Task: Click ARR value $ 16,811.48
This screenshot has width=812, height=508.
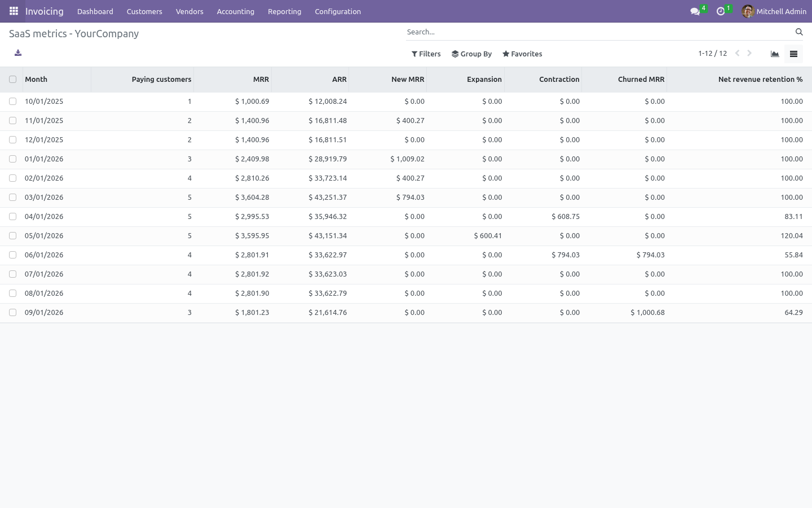Action: click(328, 121)
